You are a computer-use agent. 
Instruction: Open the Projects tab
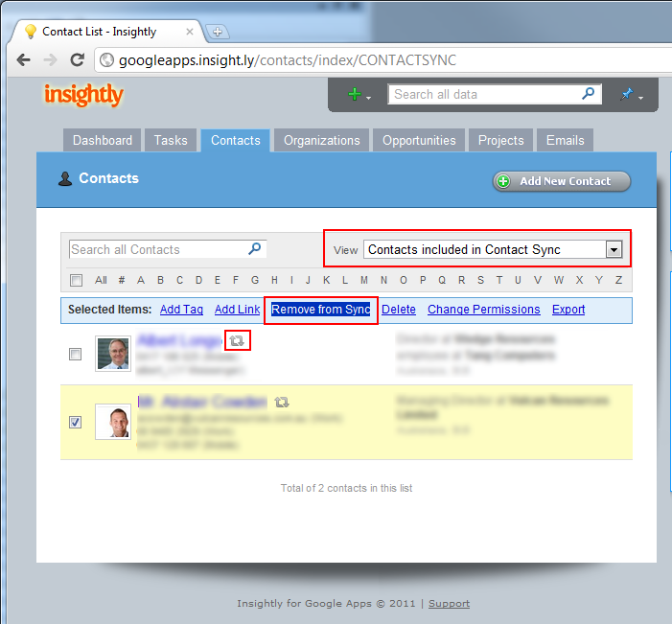[500, 140]
